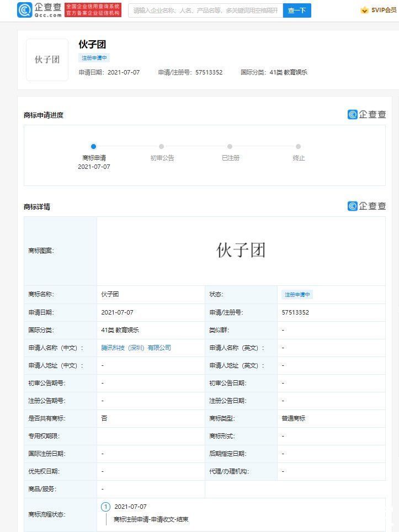Click the 伙子团 trademark thumbnail in header
399x532 pixels.
click(x=47, y=60)
